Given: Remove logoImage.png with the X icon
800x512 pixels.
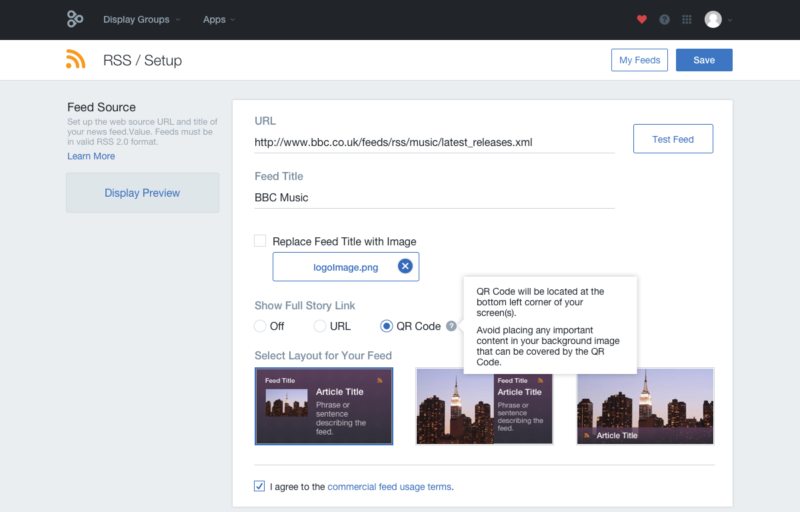Looking at the screenshot, I should click(x=404, y=266).
